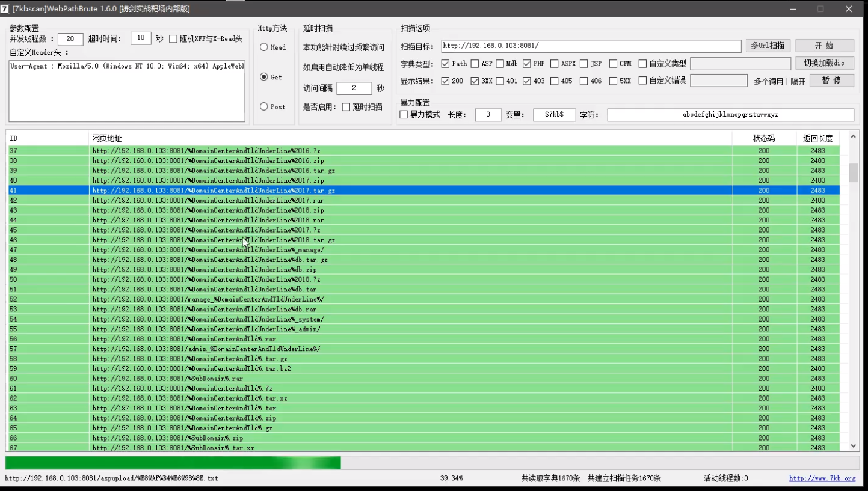Toggle the ASP dictionary type checkbox

pyautogui.click(x=475, y=64)
